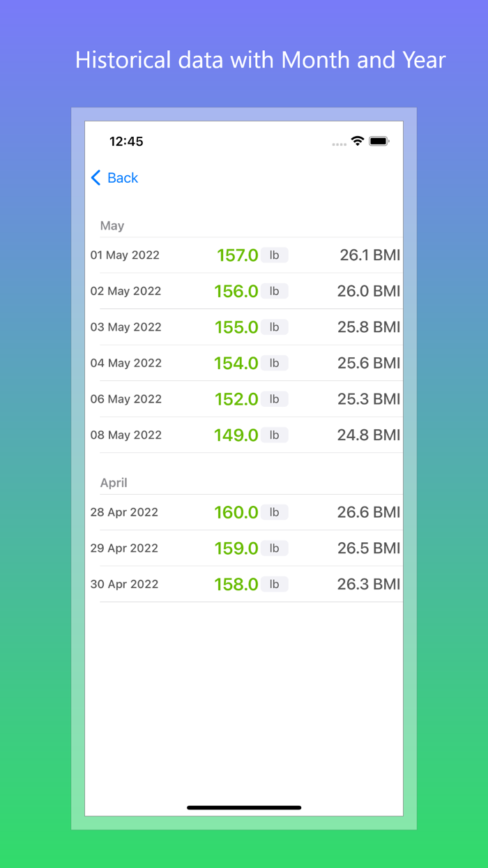Expand the 04 May 2022 entry
The height and width of the screenshot is (868, 488).
[x=244, y=363]
